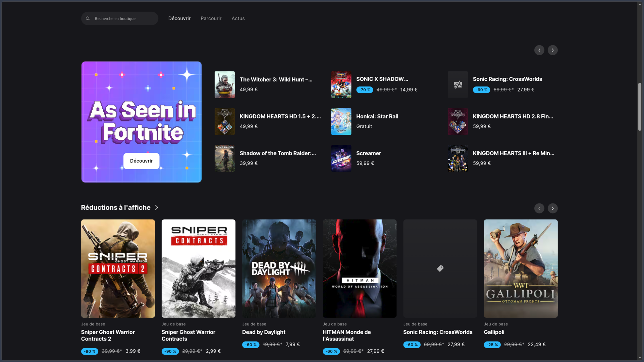
Task: Select SONIC X SHADOW title text
Action: point(382,79)
